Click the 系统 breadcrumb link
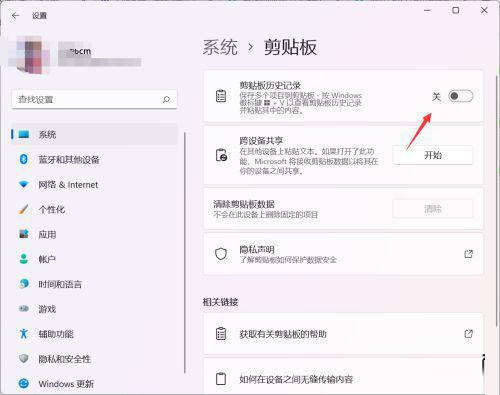 point(220,47)
